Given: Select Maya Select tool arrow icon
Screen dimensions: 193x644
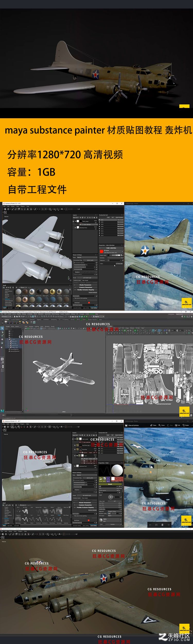Looking at the screenshot, I should click(x=2, y=328).
